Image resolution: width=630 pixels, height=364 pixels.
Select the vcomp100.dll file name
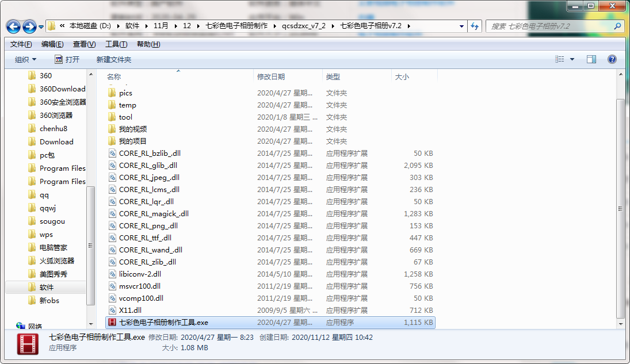point(141,298)
